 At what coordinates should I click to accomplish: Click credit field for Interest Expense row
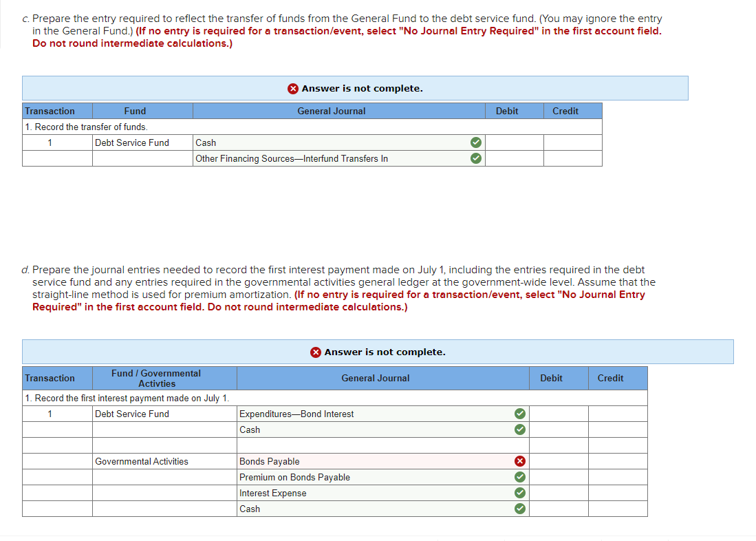click(x=618, y=493)
